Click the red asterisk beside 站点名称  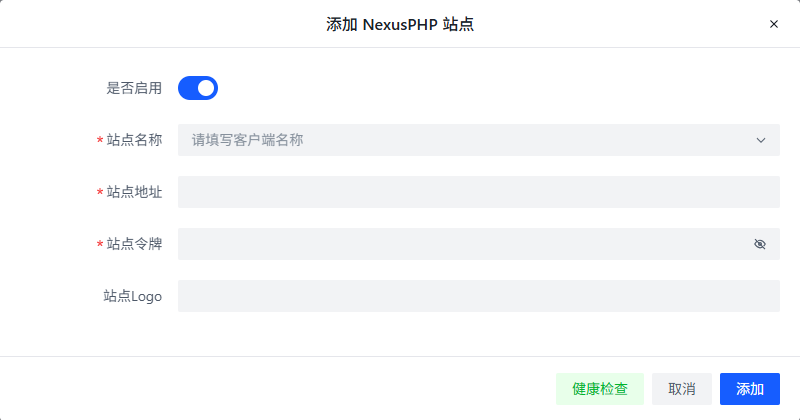click(x=100, y=141)
